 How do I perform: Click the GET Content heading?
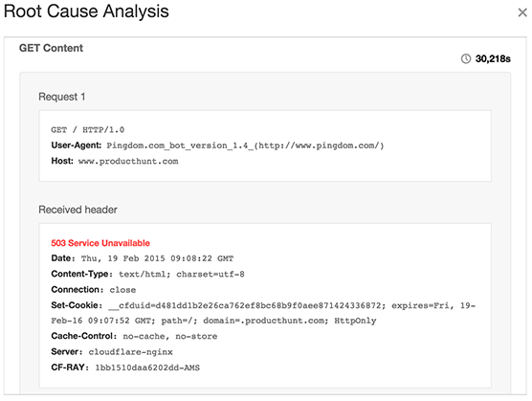[x=51, y=48]
